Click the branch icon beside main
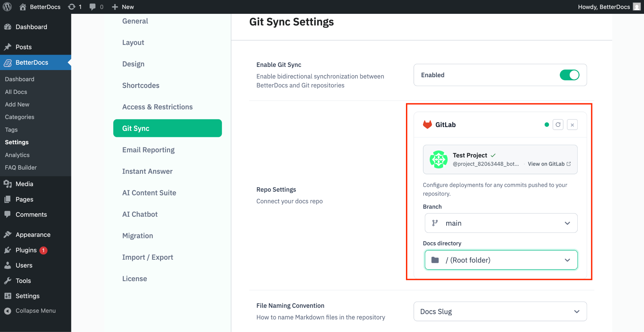The height and width of the screenshot is (332, 644). pos(435,223)
